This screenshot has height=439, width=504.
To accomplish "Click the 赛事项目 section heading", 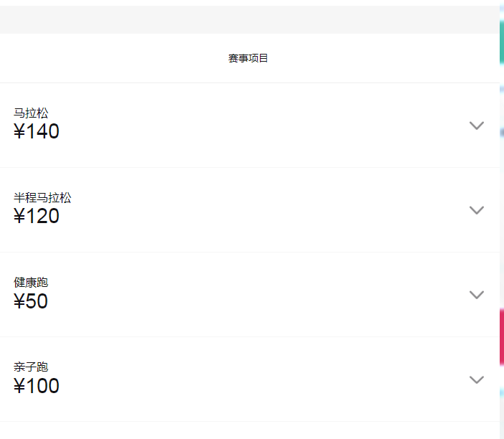I will click(x=248, y=58).
